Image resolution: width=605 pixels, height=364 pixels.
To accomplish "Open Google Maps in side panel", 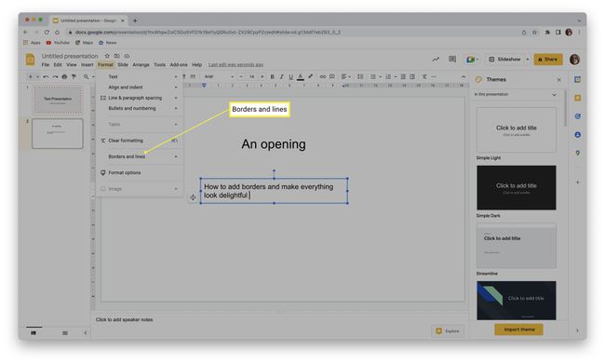I will [577, 153].
